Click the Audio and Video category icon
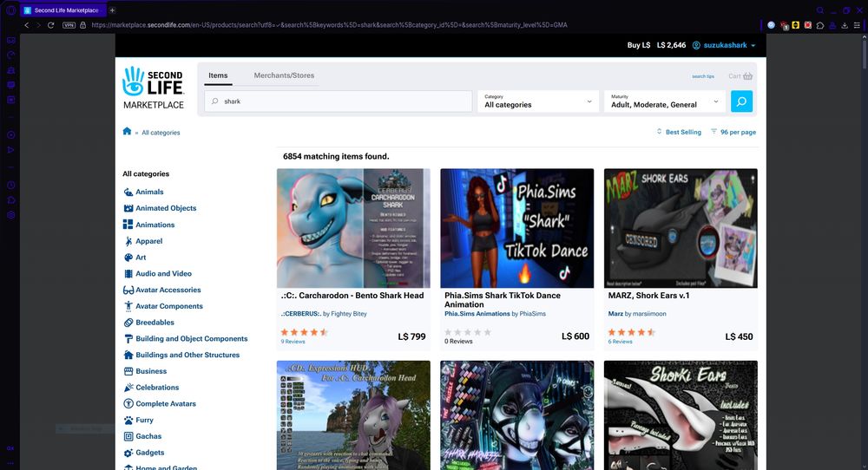The height and width of the screenshot is (470, 868). [x=128, y=273]
